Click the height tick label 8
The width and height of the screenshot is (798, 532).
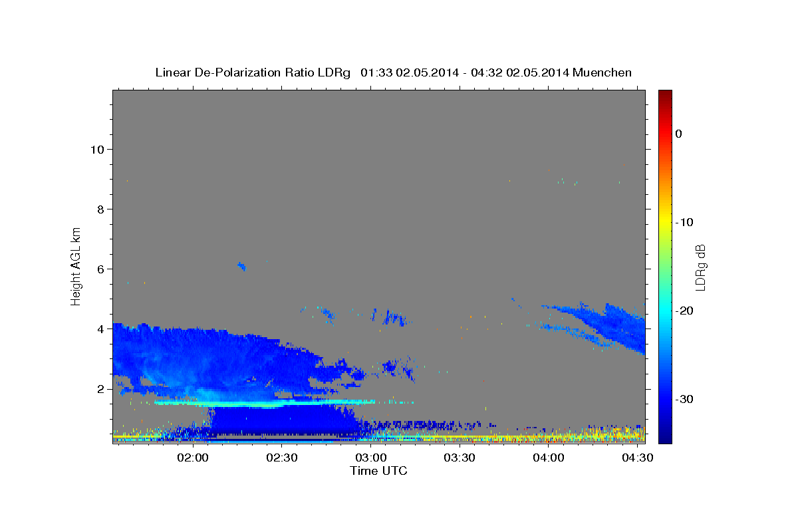click(100, 209)
